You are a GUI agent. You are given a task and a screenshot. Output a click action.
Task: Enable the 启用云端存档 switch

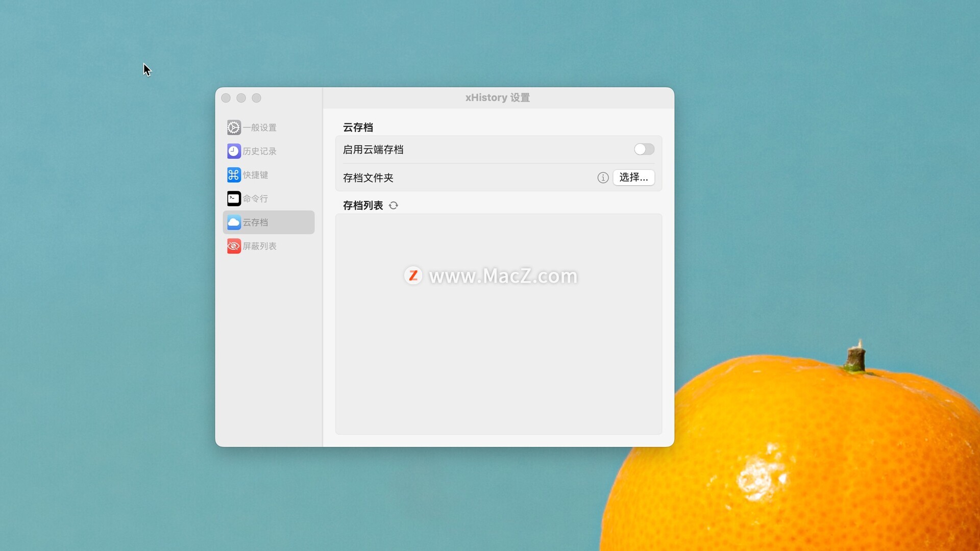point(644,149)
